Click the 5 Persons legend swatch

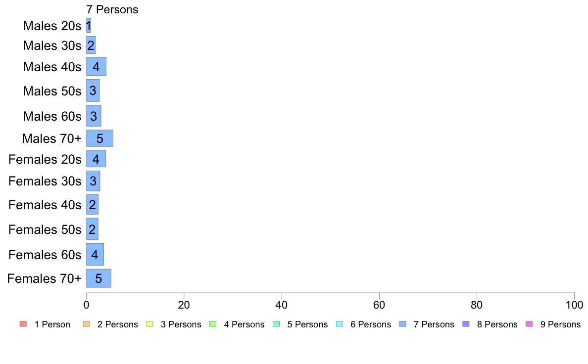[276, 324]
